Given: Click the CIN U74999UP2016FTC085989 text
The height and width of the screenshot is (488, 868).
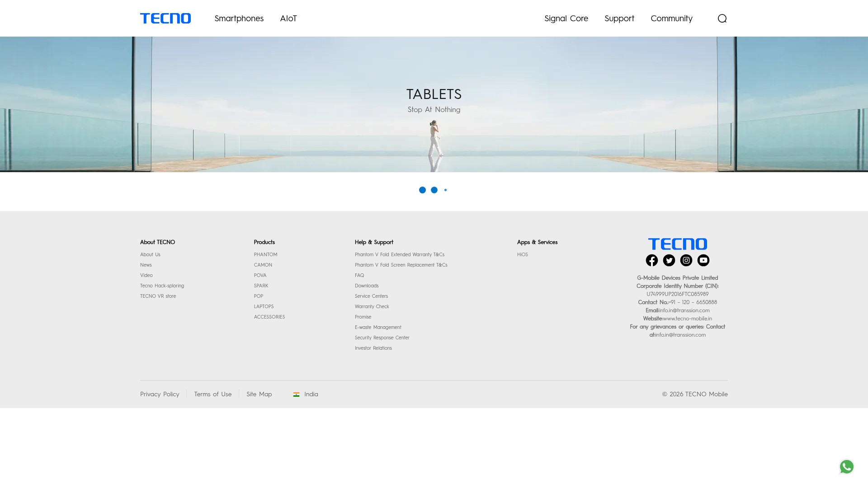Looking at the screenshot, I should pyautogui.click(x=678, y=294).
